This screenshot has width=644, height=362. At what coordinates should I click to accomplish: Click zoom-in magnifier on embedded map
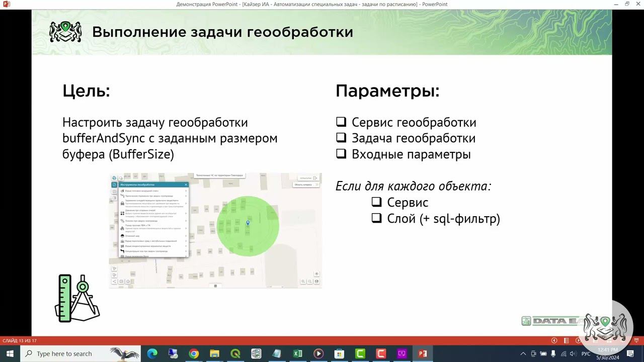click(303, 282)
